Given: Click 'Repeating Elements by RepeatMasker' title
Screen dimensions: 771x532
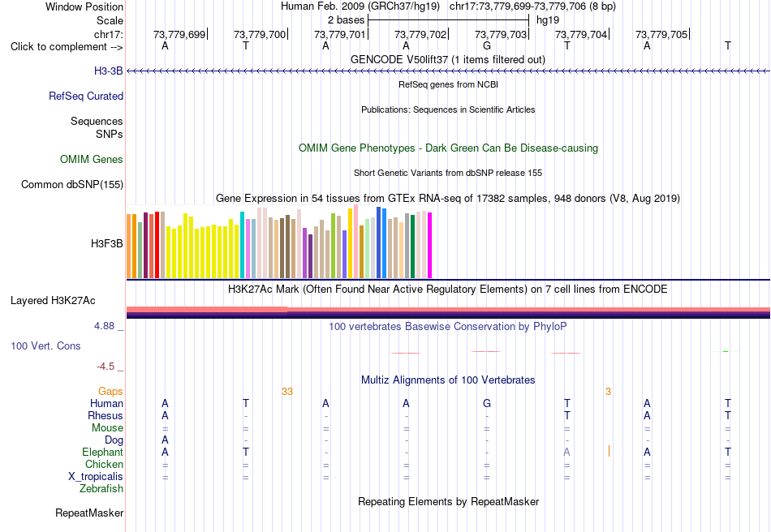Looking at the screenshot, I should point(448,501).
